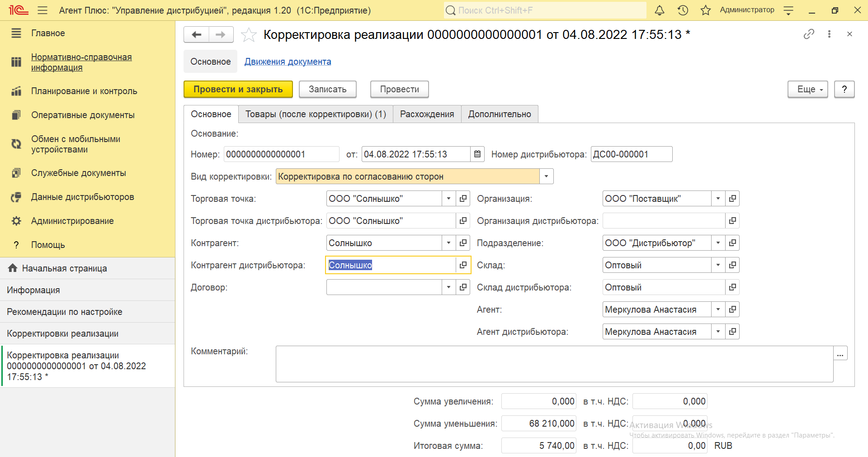Open Контрагент дистрибьютора record icon
The height and width of the screenshot is (457, 868).
click(x=463, y=265)
